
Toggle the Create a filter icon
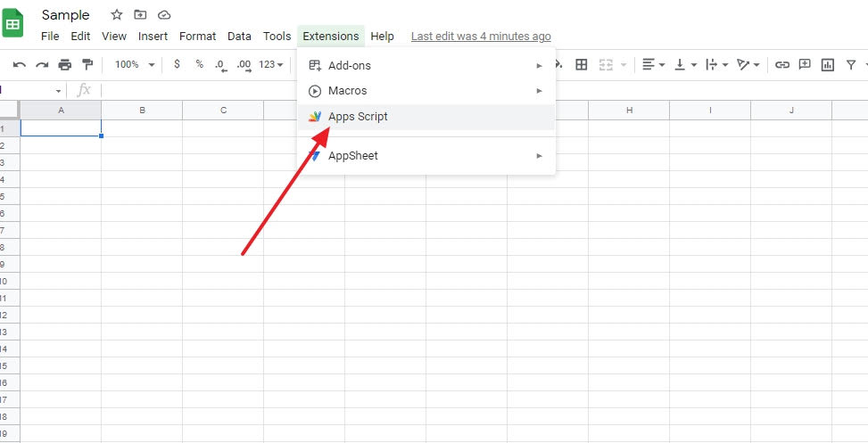coord(851,64)
